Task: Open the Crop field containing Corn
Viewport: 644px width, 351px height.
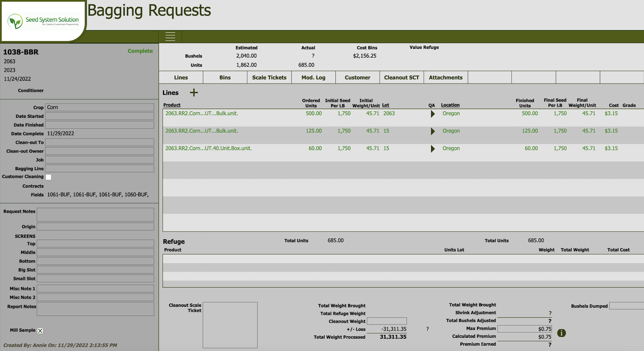Action: 100,108
